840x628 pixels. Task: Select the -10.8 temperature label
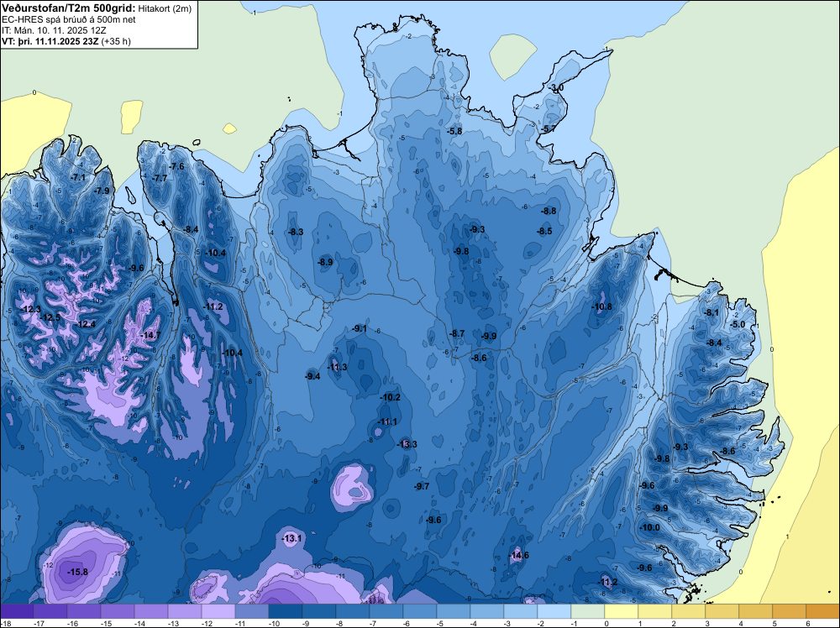601,306
